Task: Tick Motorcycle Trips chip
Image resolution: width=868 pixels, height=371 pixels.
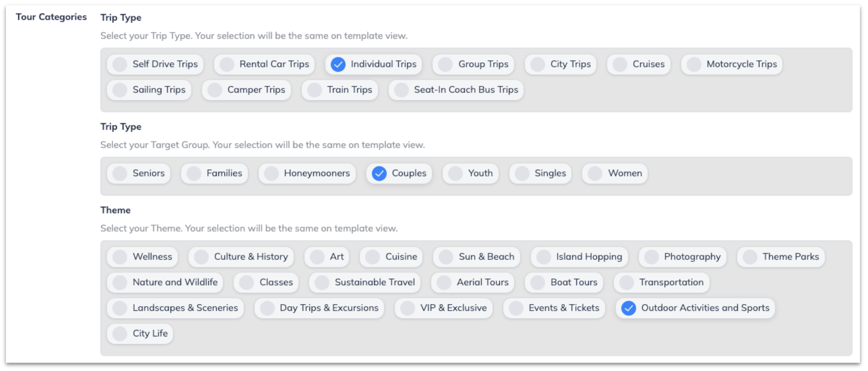Action: click(732, 64)
